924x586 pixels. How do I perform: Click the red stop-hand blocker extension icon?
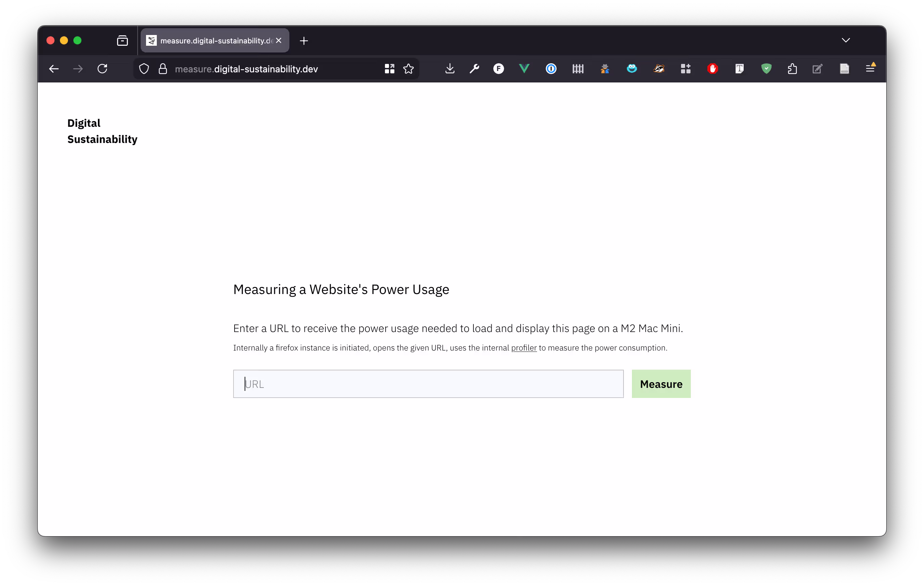pos(712,69)
